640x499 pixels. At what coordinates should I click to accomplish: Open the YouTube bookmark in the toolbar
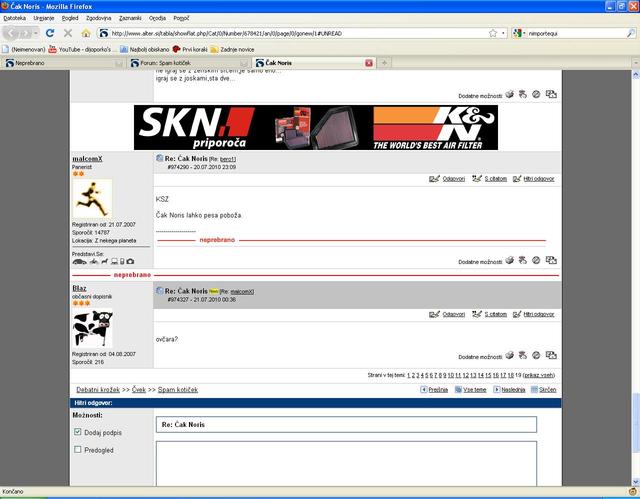[80, 49]
